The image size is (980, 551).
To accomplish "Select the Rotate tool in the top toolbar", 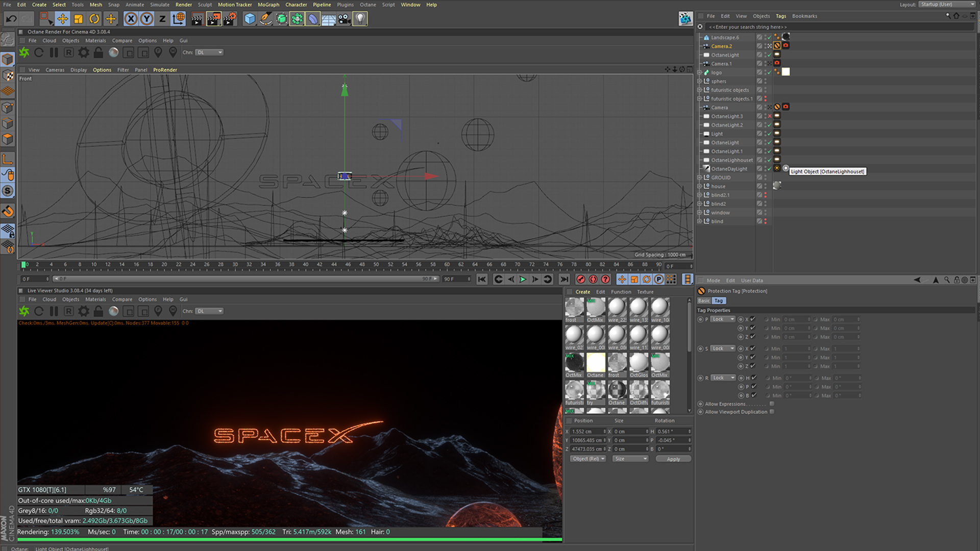I will point(94,19).
